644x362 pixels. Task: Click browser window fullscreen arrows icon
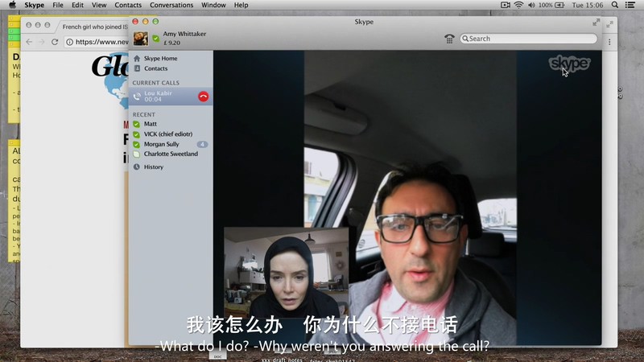610,25
